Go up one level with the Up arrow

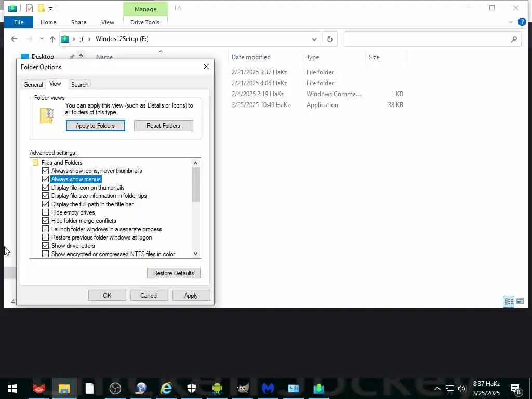(x=52, y=39)
